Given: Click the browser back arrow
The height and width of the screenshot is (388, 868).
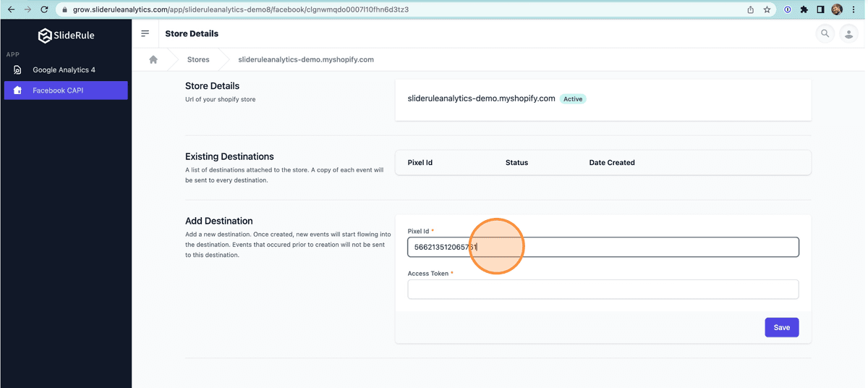Looking at the screenshot, I should [x=10, y=9].
